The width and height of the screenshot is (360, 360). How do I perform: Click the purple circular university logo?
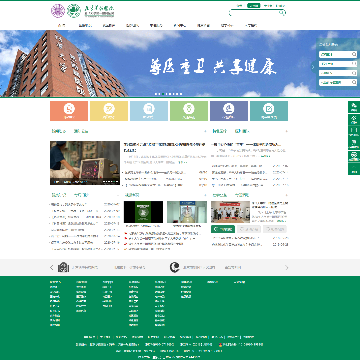[x=58, y=11]
